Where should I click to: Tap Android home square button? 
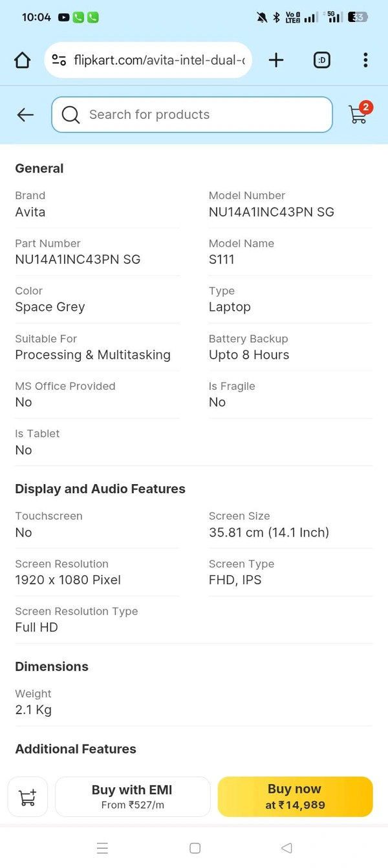[x=195, y=848]
